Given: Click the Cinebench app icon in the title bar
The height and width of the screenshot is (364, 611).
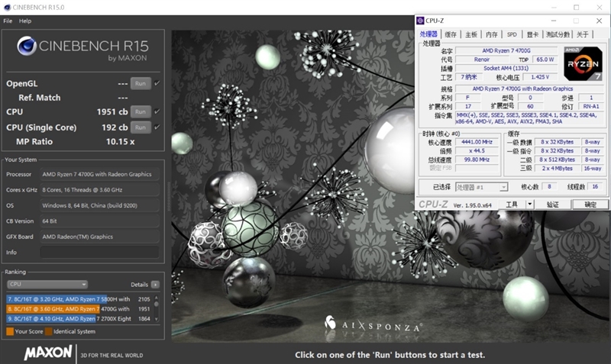Looking at the screenshot, I should click(7, 8).
